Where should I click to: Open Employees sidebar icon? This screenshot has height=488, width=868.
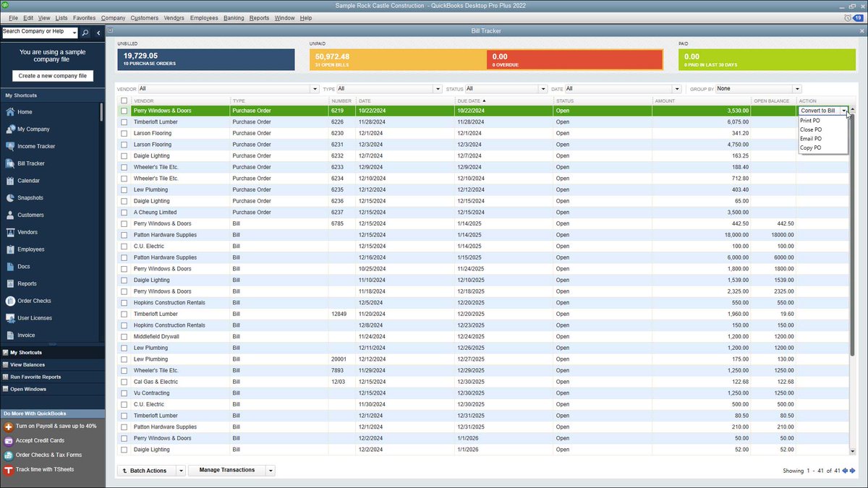point(10,249)
